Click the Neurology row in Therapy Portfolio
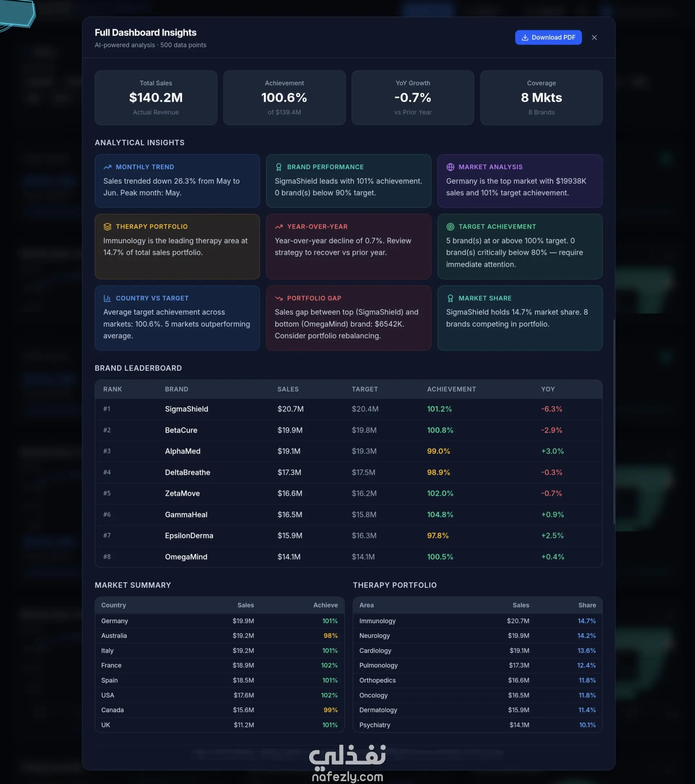 click(477, 636)
